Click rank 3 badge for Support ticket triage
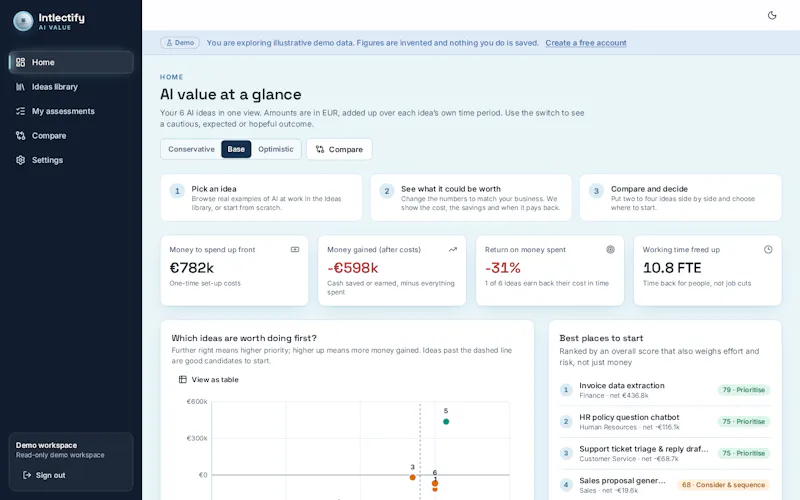The image size is (800, 500). click(566, 453)
